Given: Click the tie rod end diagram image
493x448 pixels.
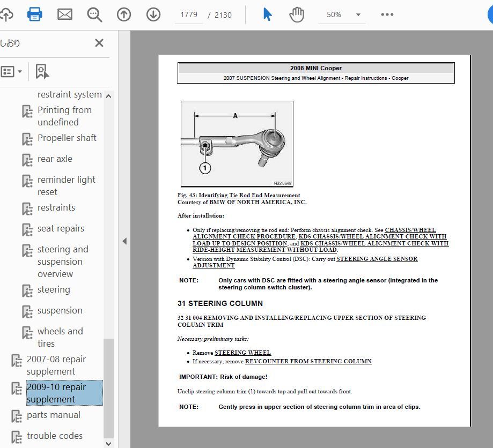Looking at the screenshot, I should pos(237,144).
